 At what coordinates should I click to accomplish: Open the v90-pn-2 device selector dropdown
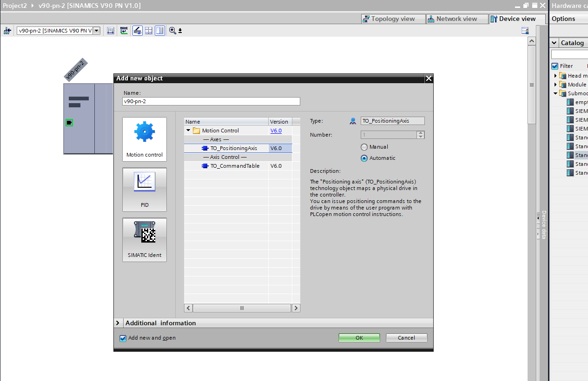coord(97,31)
